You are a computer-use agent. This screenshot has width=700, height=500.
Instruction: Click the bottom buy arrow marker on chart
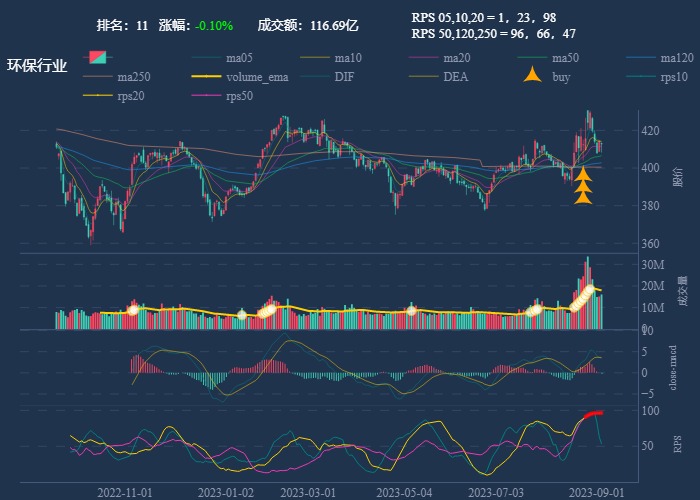[583, 197]
